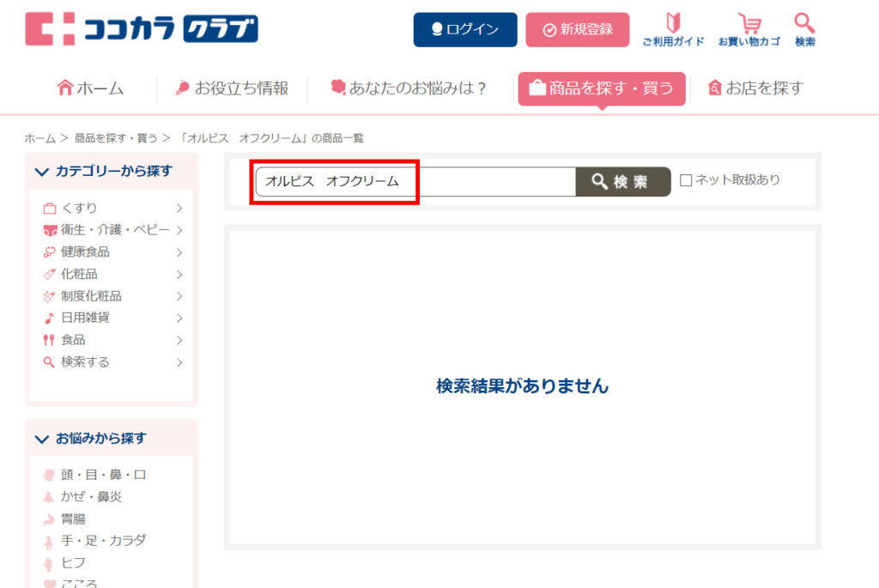
Task: Focus the オルビス オフクリーム search field
Action: [415, 182]
